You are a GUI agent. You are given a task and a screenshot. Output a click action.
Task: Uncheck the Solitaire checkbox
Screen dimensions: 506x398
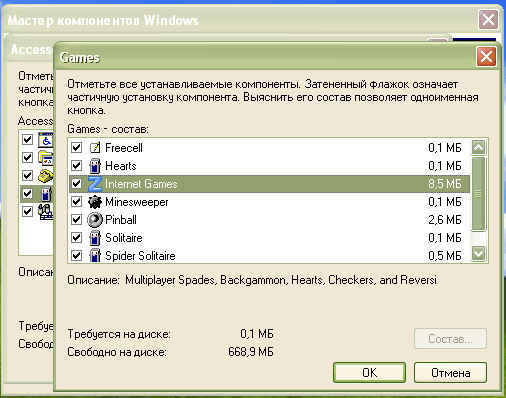coord(77,237)
